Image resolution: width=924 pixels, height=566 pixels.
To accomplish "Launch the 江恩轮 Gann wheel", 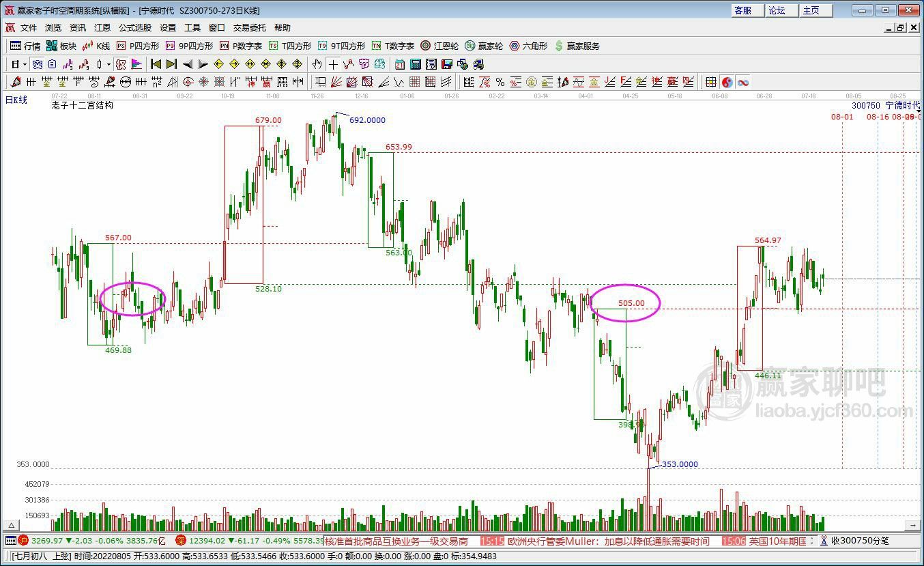I will (439, 46).
